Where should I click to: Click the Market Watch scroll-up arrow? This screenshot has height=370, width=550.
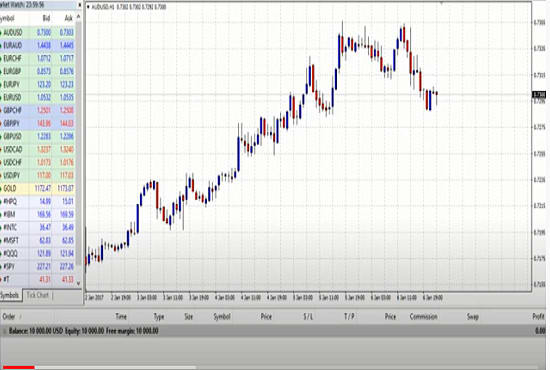79,17
